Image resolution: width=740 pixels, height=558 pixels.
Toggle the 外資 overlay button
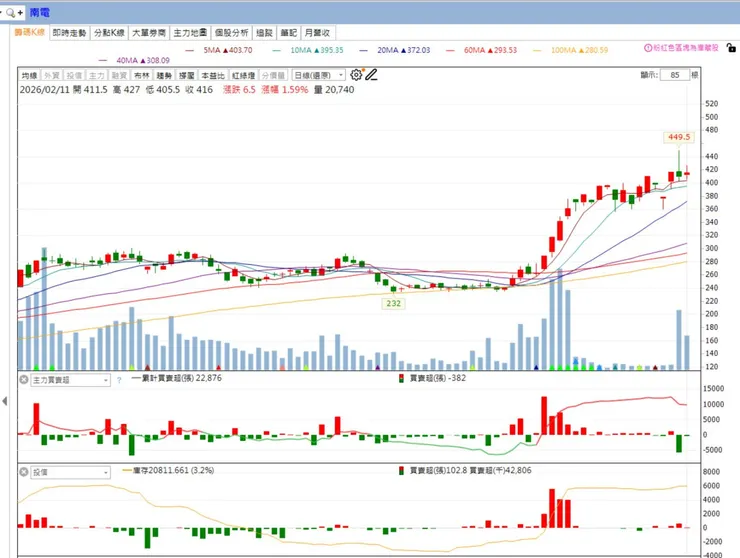pos(51,75)
